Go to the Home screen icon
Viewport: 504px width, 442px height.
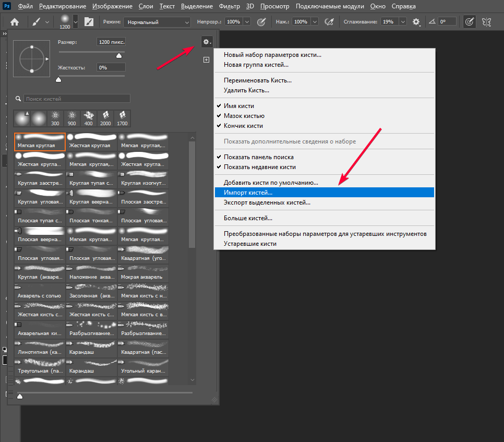point(15,22)
